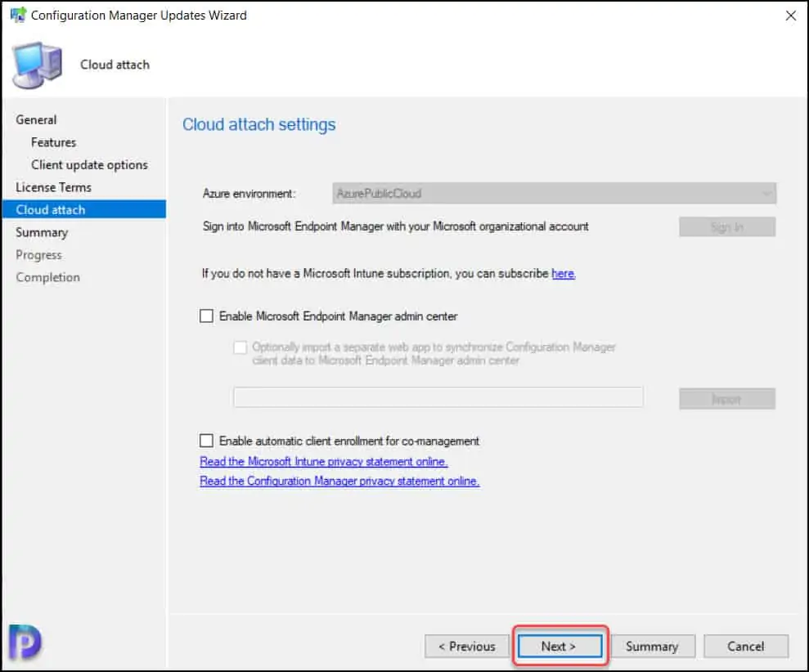This screenshot has height=672, width=809.
Task: Select the License Terms step
Action: pyautogui.click(x=54, y=187)
